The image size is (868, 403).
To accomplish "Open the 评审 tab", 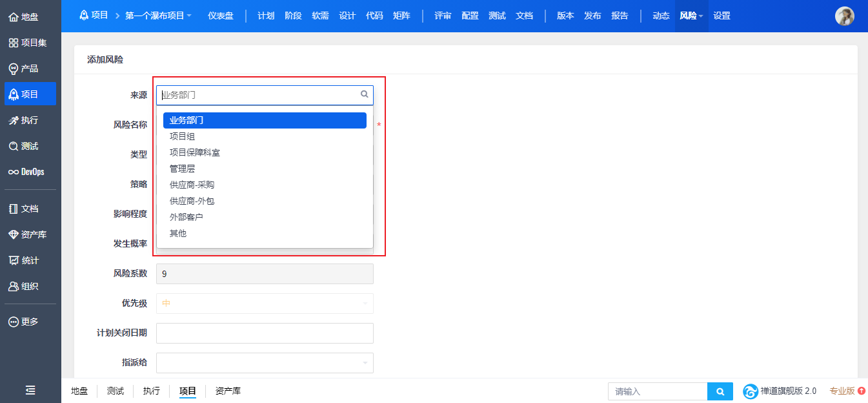I will pos(443,15).
